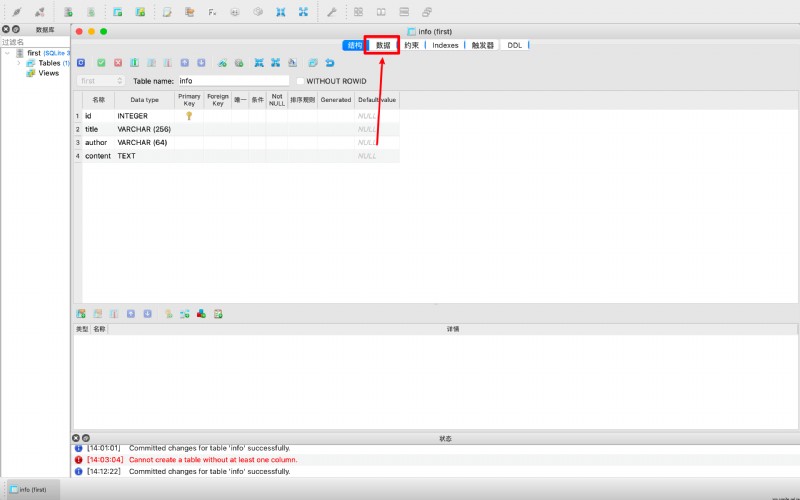Enable the WITHOUT ROWID checkbox

tap(300, 81)
